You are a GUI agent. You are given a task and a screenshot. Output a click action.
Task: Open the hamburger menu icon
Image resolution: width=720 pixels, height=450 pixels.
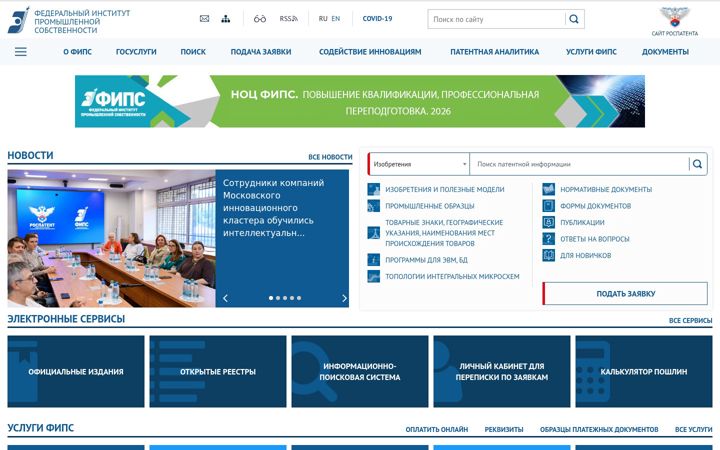click(21, 51)
